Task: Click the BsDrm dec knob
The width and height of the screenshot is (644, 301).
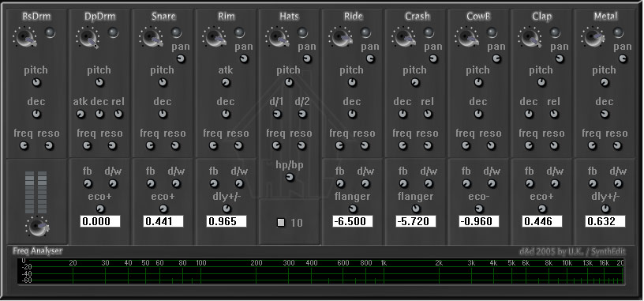Action: point(36,115)
